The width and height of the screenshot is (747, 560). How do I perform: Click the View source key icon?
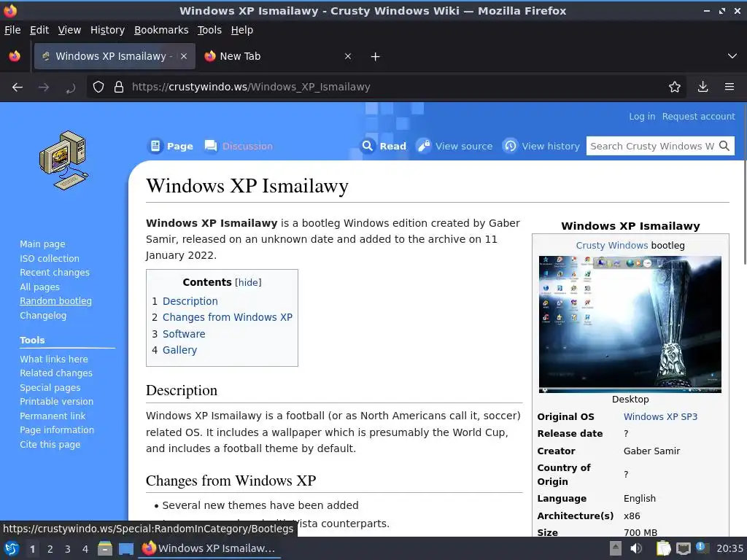coord(423,146)
